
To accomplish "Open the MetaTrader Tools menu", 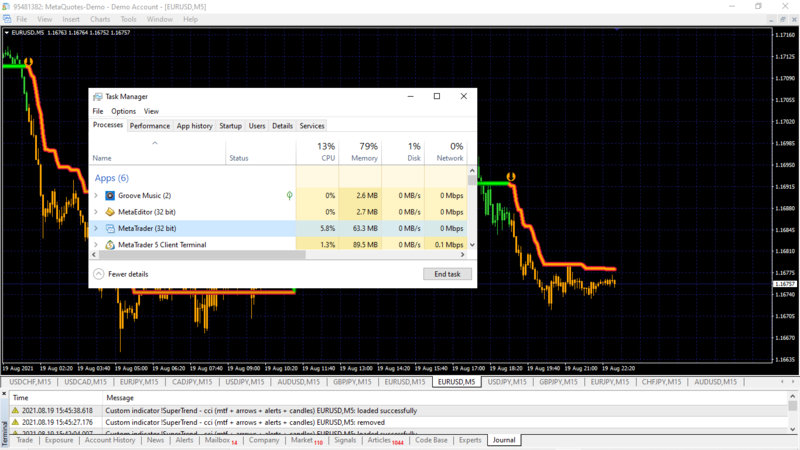I will (129, 19).
